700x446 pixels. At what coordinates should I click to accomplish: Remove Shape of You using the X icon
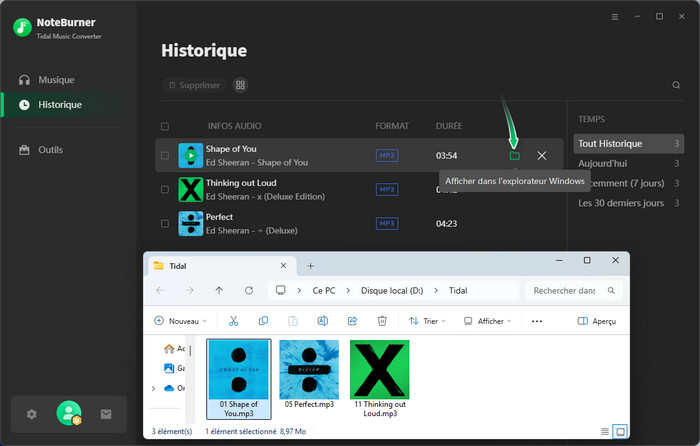[542, 156]
